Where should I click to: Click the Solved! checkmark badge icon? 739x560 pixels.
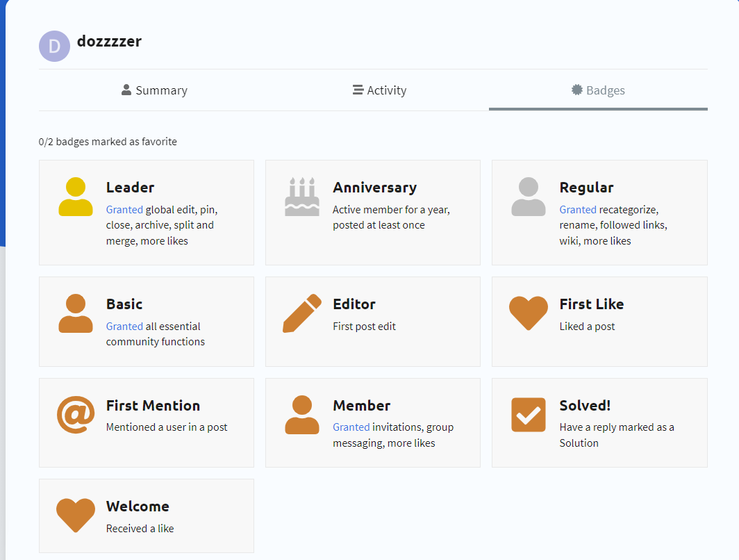pos(529,415)
